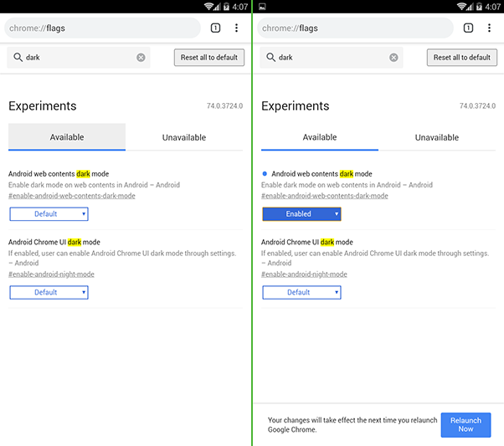This screenshot has width=504, height=446.
Task: Click the search magnifier in left panel
Action: point(17,58)
